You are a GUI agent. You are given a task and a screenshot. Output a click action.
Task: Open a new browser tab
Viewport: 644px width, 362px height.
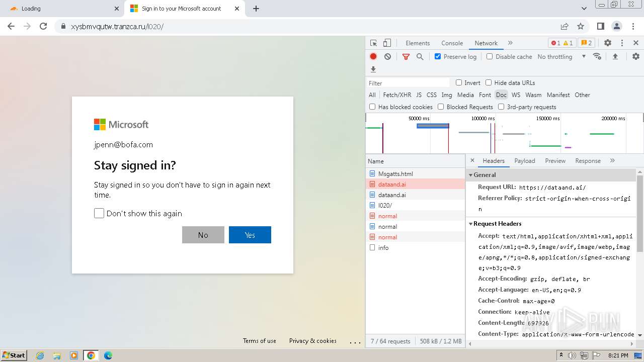256,9
